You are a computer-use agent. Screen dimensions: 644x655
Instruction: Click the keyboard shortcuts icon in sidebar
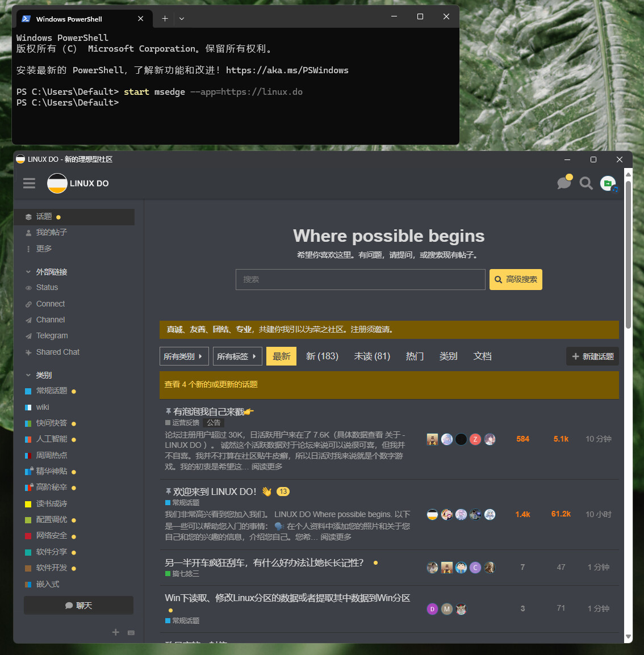point(131,632)
